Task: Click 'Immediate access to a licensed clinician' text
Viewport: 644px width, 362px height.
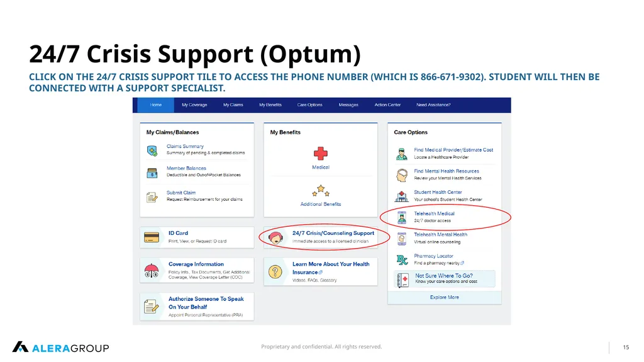Action: [330, 241]
